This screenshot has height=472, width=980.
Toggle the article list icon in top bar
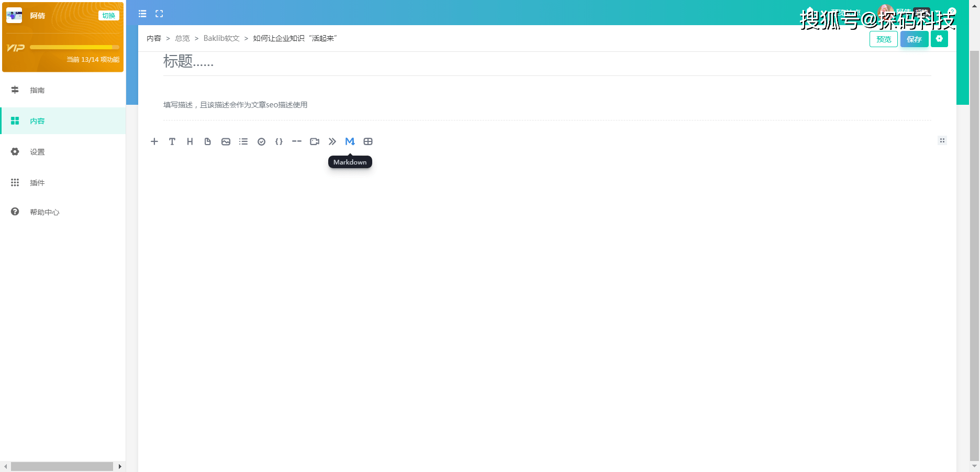[142, 14]
